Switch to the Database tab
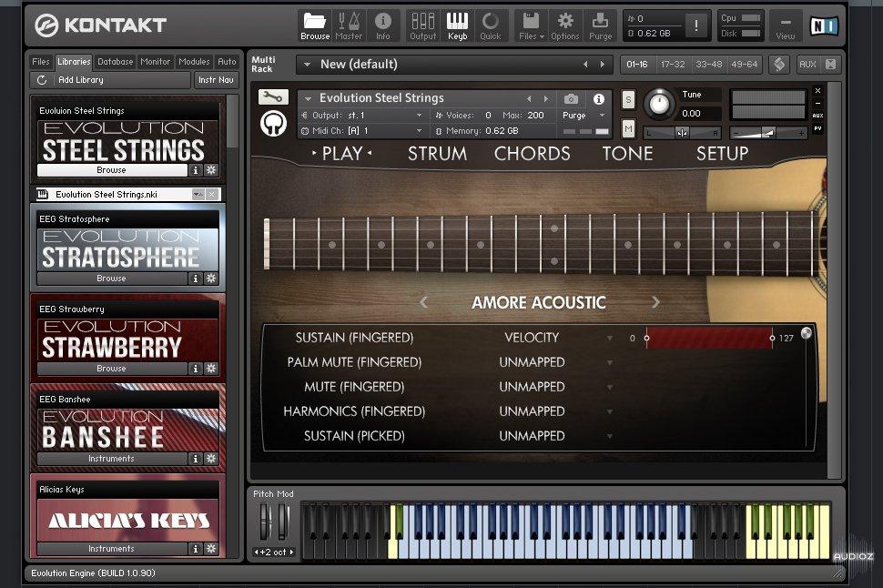This screenshot has height=588, width=883. click(115, 61)
